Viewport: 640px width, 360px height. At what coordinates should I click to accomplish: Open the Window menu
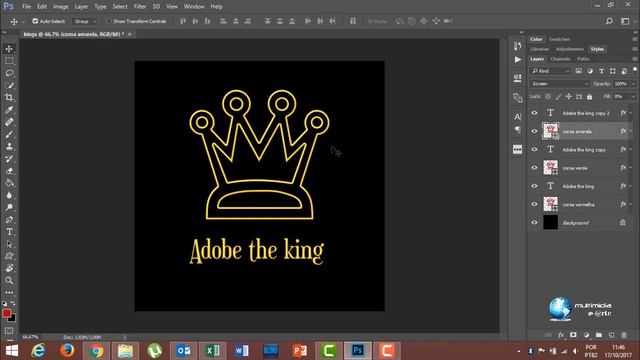(194, 7)
